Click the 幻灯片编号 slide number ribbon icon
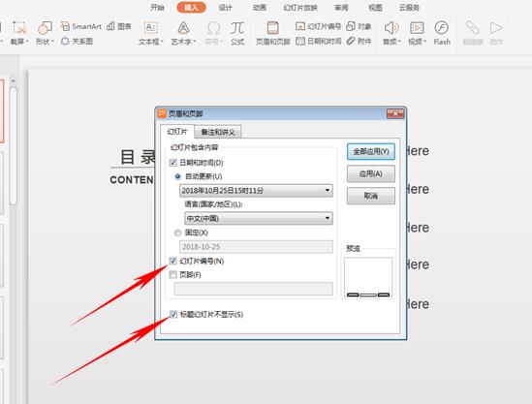The image size is (532, 404). tap(318, 26)
